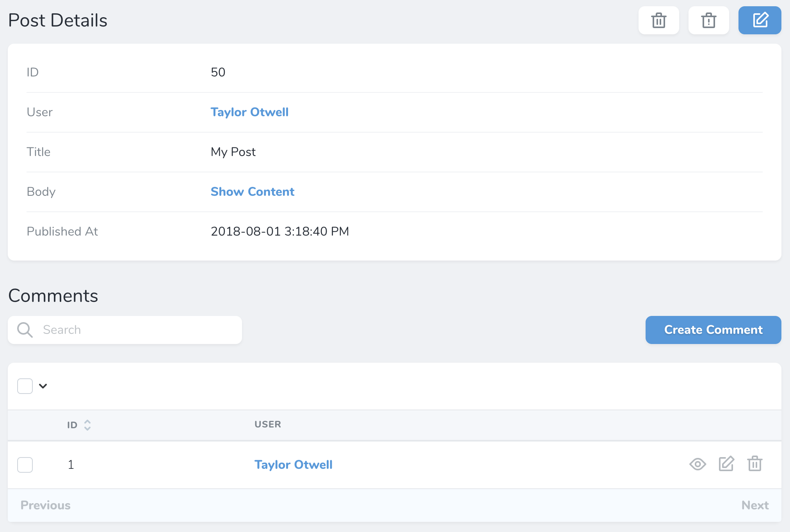Check the checkbox for comment ID 1
The width and height of the screenshot is (790, 532).
[x=25, y=464]
